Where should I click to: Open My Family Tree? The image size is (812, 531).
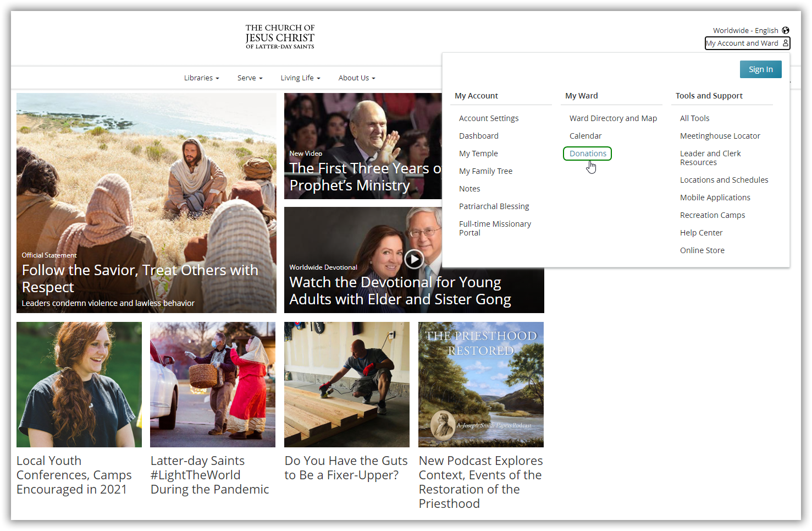pos(485,171)
